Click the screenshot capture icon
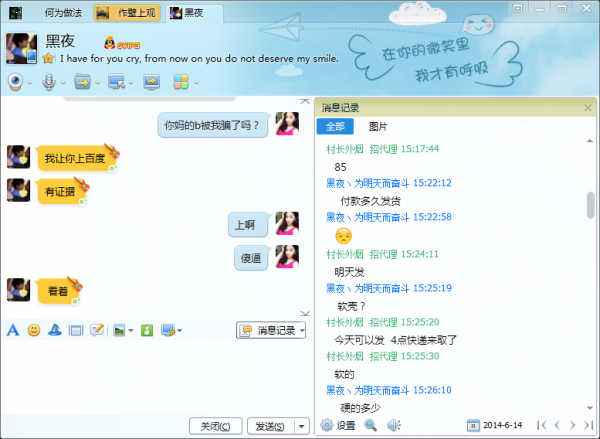 point(168,330)
